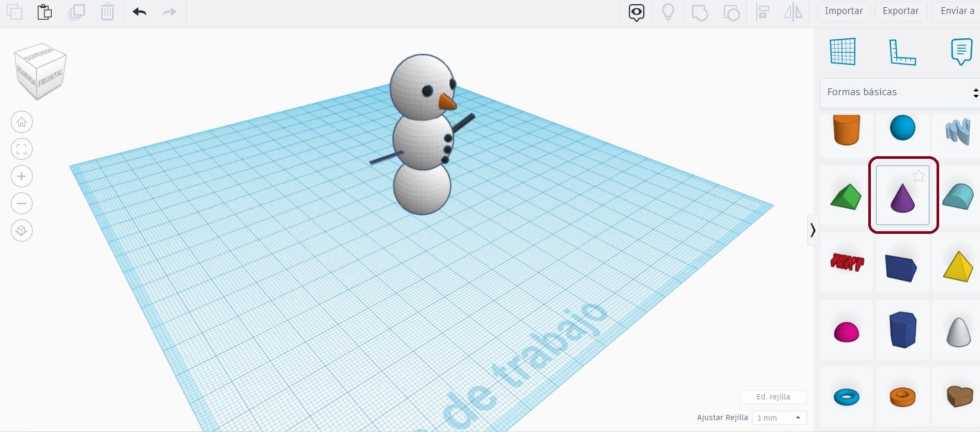Click the snowman's orange carrot nose

pos(447,102)
